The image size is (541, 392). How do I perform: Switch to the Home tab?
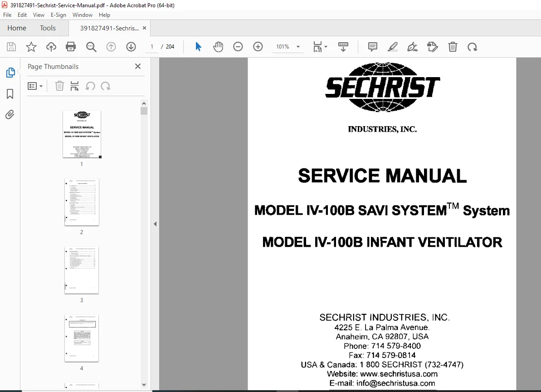17,28
